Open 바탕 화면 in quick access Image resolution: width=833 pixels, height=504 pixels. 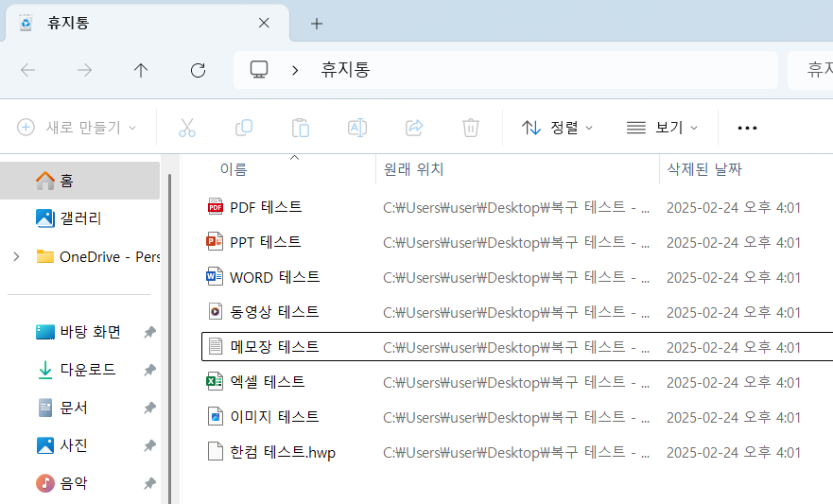79,333
